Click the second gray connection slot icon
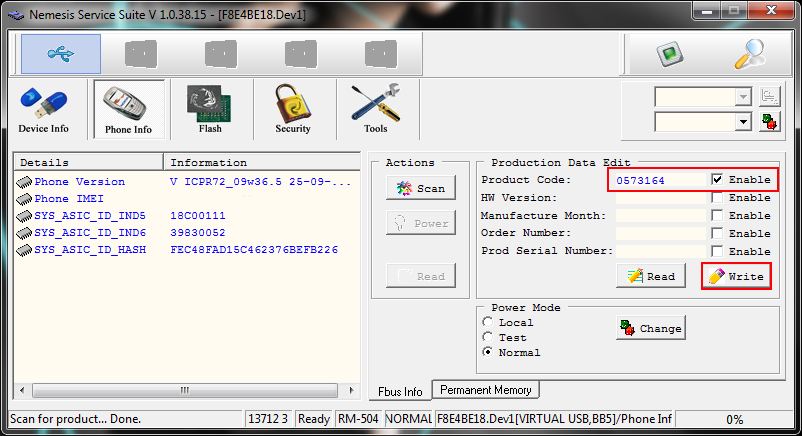Screen dimensions: 802x436 pyautogui.click(x=221, y=54)
